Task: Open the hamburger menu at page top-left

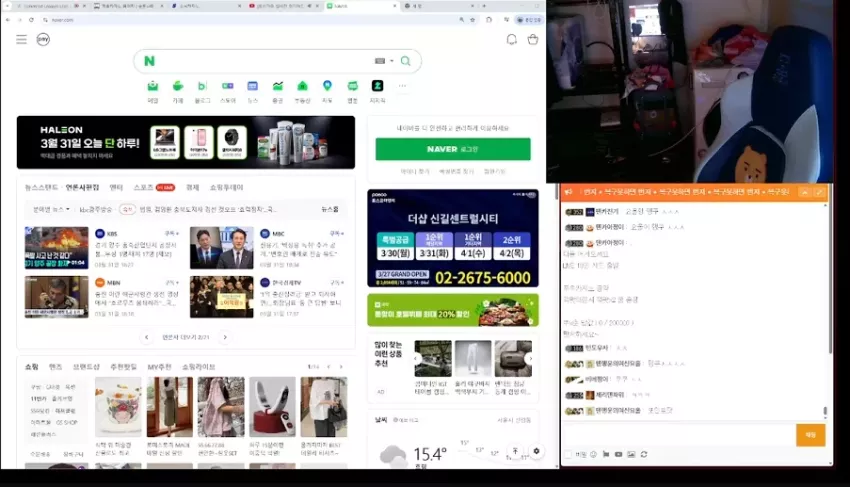Action: click(x=21, y=40)
